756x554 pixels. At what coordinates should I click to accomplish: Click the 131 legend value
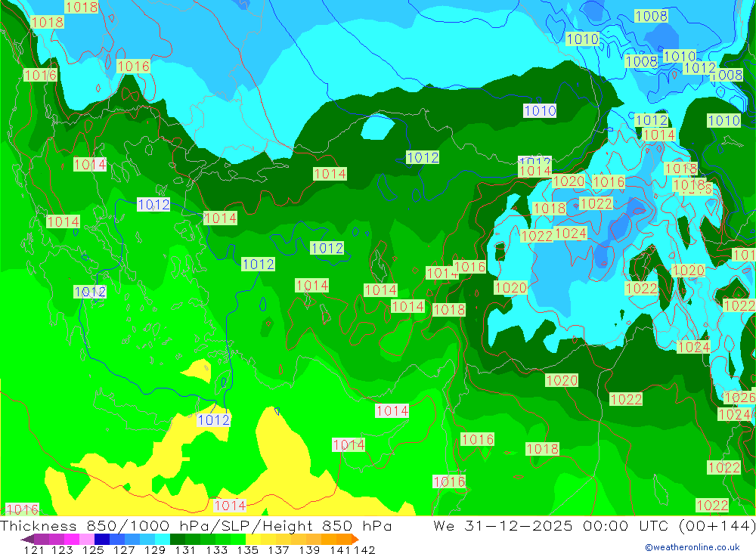pyautogui.click(x=185, y=550)
